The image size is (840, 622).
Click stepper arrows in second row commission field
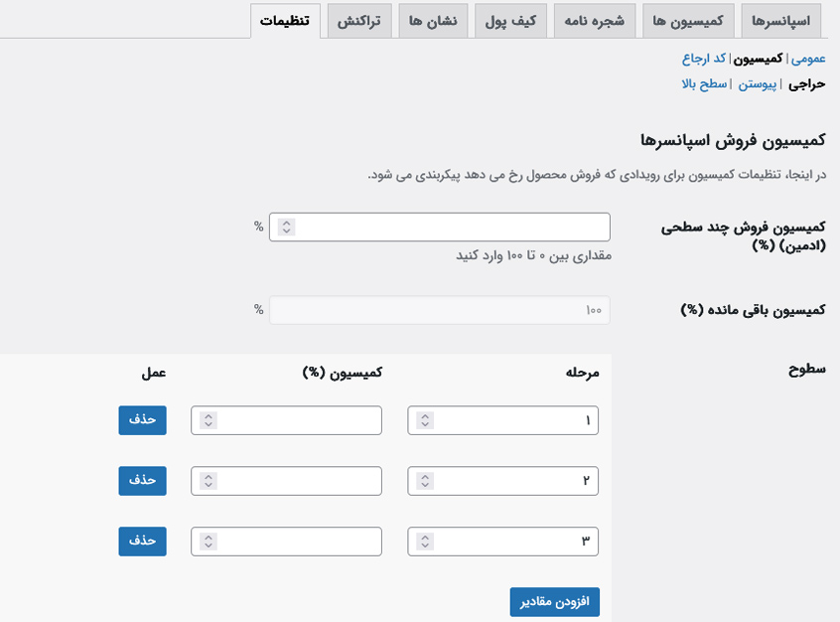point(209,481)
